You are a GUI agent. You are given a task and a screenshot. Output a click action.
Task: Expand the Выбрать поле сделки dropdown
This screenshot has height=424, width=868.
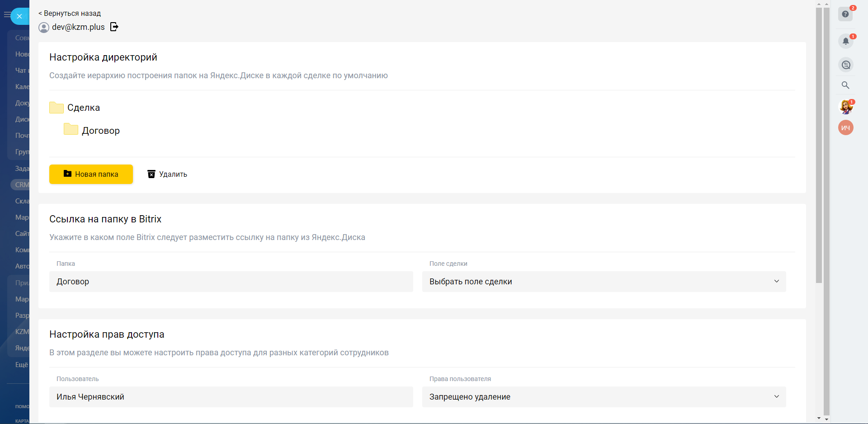tap(604, 282)
